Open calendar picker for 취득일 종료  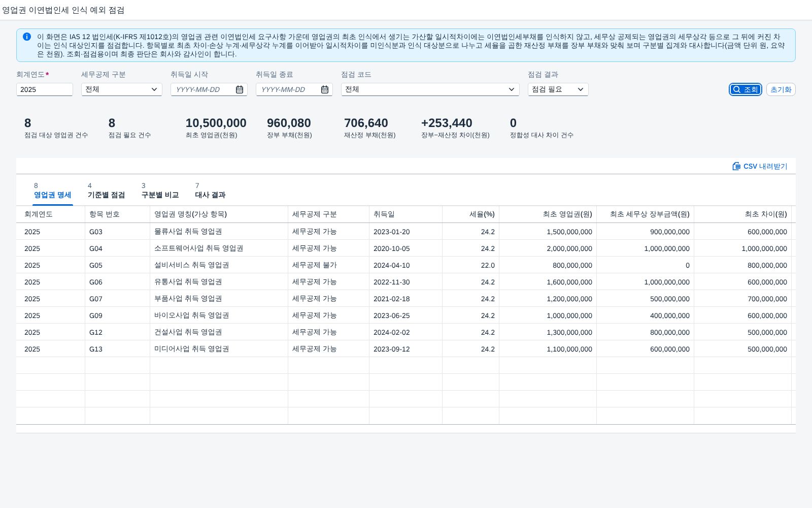pyautogui.click(x=325, y=89)
